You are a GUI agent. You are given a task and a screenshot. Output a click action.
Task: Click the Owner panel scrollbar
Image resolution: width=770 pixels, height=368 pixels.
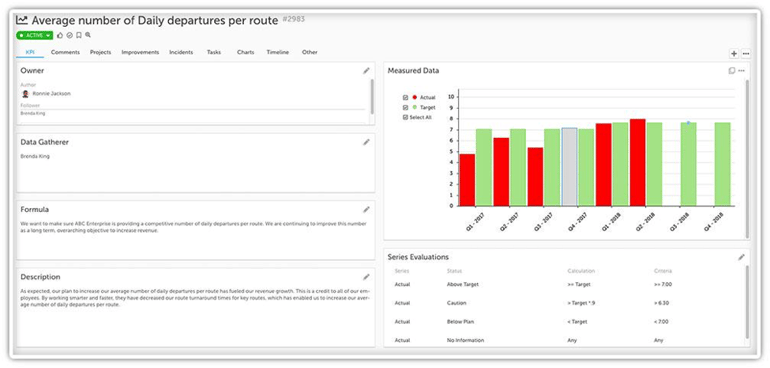point(372,96)
